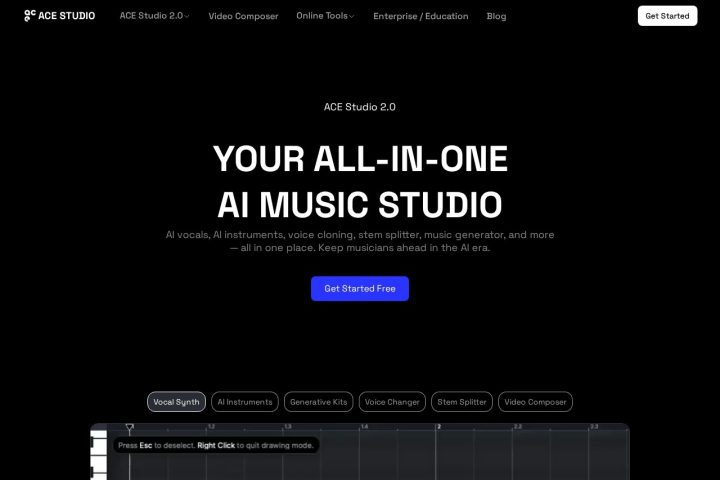This screenshot has width=720, height=480.
Task: Click the ACE STUDIO brand name
Action: click(x=67, y=16)
